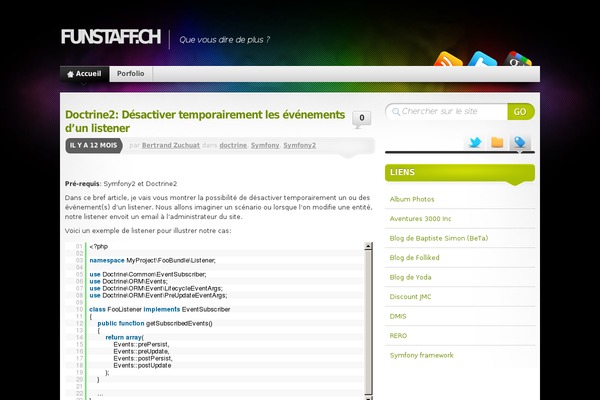Click the 'IL Y A 12 MOIS' date badge
The image size is (600, 400).
(x=94, y=145)
